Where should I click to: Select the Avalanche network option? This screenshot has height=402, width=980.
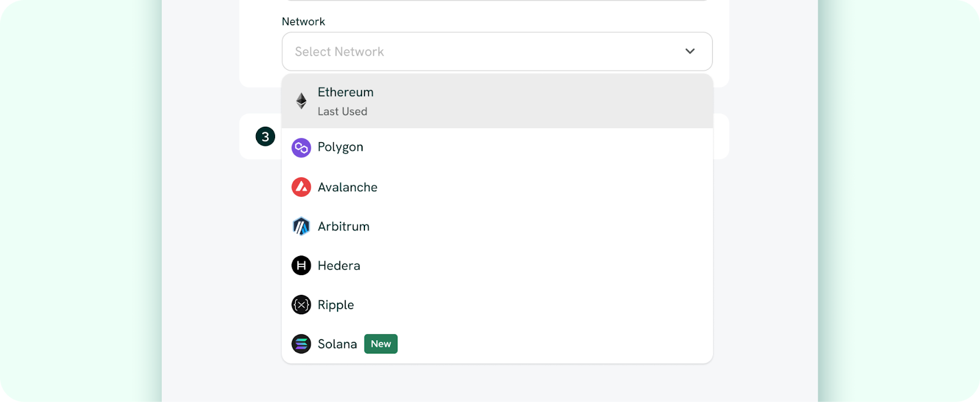(x=497, y=187)
